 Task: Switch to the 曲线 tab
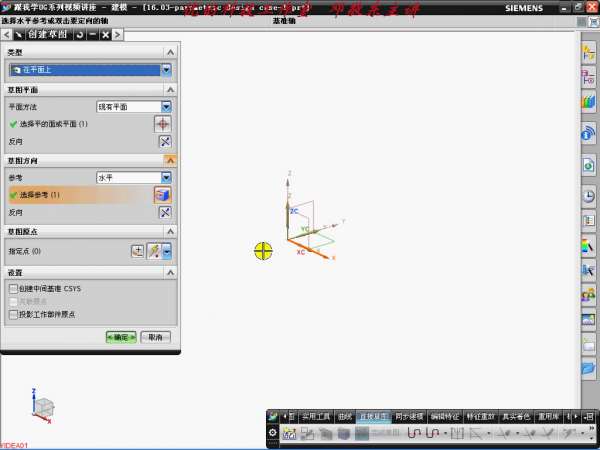pos(345,415)
